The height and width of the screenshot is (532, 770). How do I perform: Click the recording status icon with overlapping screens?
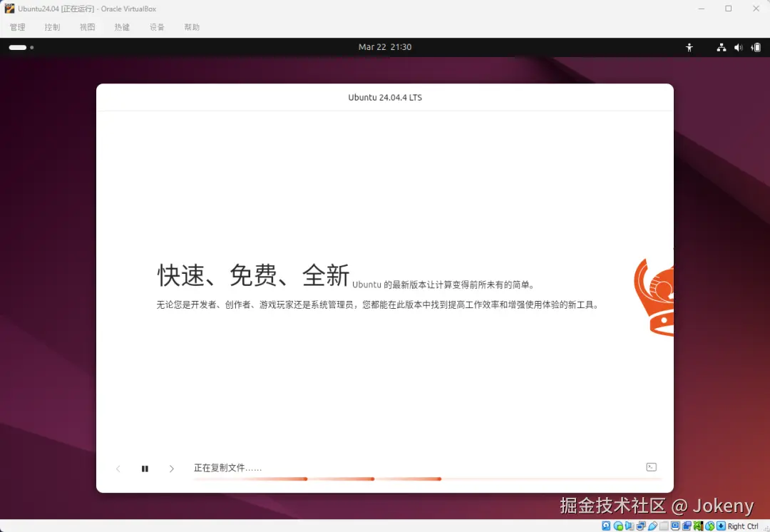[x=687, y=526]
